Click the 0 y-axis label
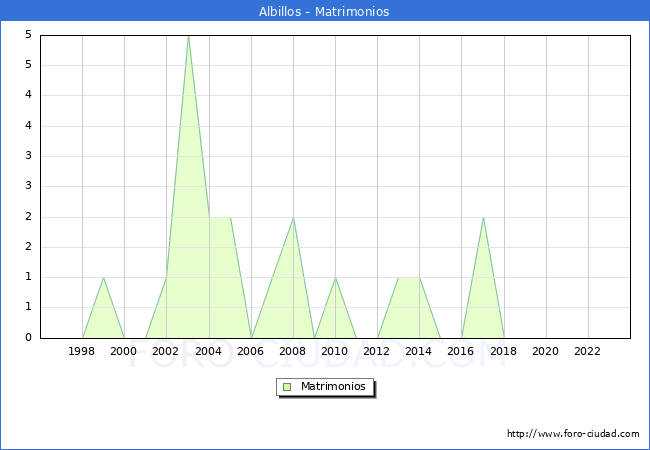This screenshot has width=650, height=450. tap(28, 337)
